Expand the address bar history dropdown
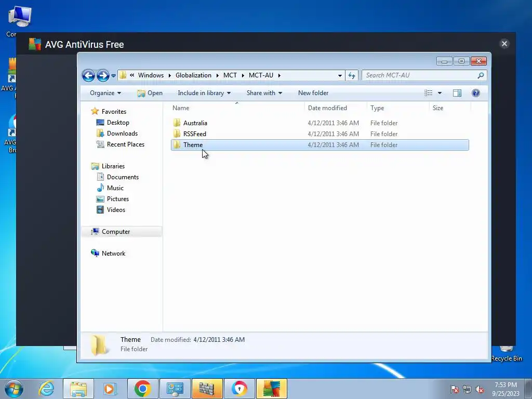This screenshot has height=399, width=532. pyautogui.click(x=340, y=75)
